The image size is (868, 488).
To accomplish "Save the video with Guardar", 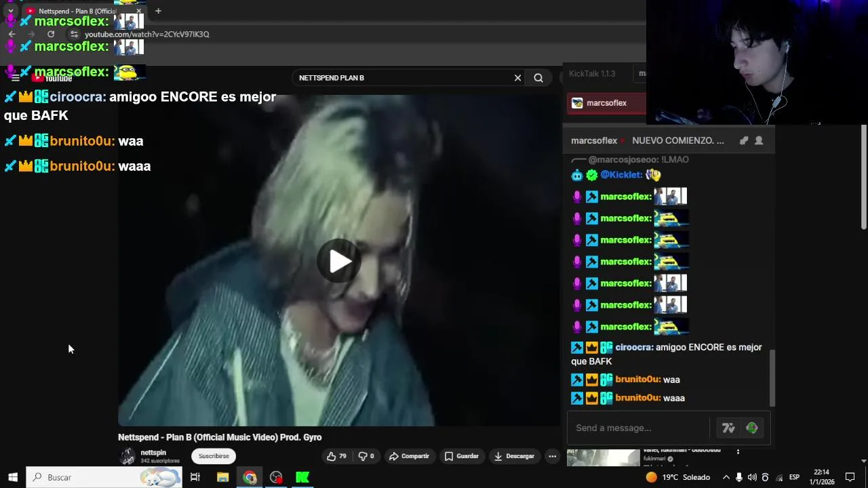I will click(462, 456).
